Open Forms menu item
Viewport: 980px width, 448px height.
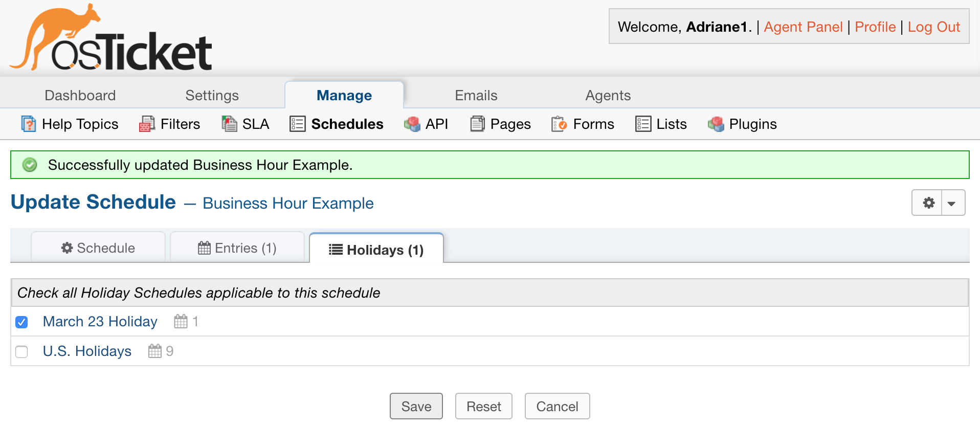point(583,124)
